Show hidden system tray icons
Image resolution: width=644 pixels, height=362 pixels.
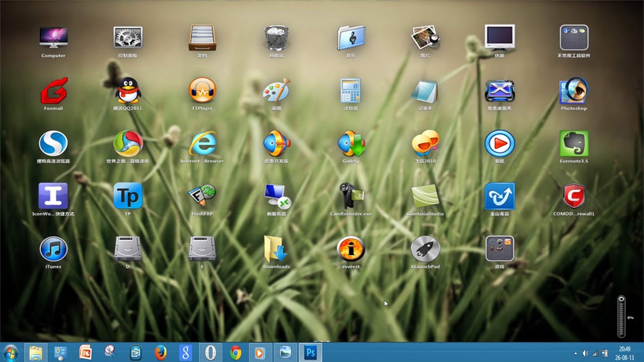tap(576, 353)
